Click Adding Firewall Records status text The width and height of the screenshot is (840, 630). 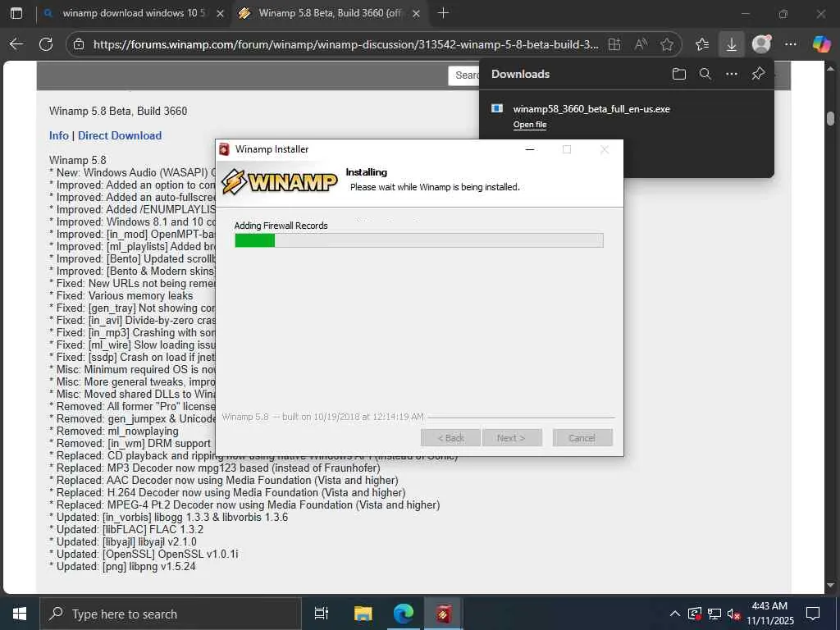pyautogui.click(x=281, y=226)
